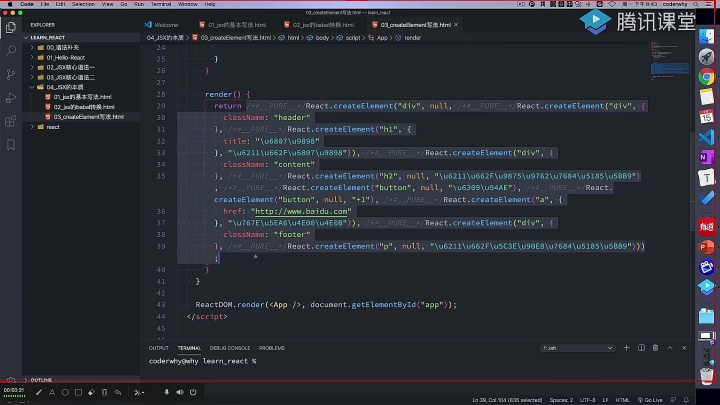The height and width of the screenshot is (405, 720).
Task: Select the rectangle annotation tool
Action: pyautogui.click(x=79, y=392)
